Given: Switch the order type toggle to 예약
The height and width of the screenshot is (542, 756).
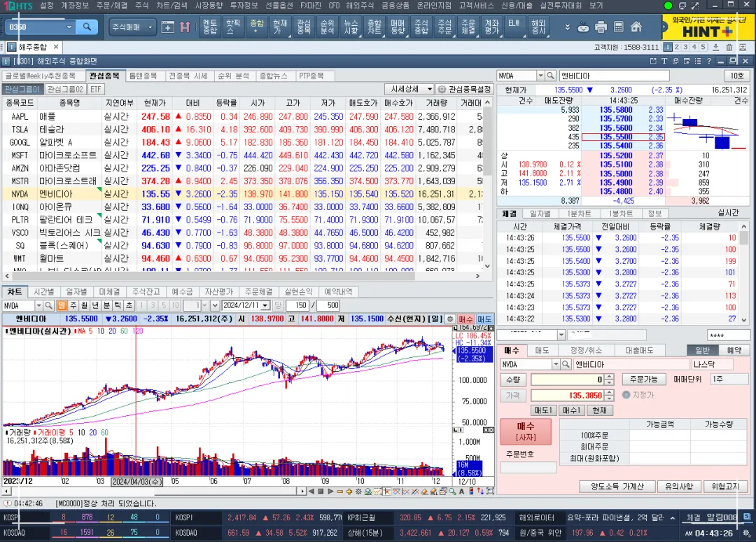Looking at the screenshot, I should [x=734, y=350].
